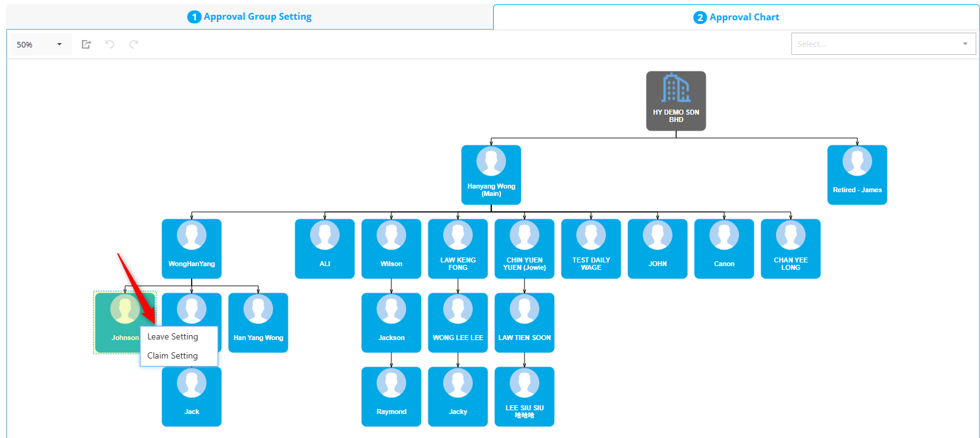The width and height of the screenshot is (980, 438).
Task: Select the CHIN YUEN YUEN (Jowie) node
Action: click(525, 249)
